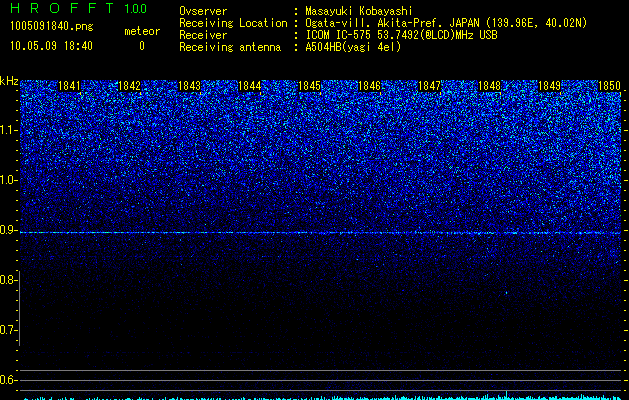This screenshot has height=400, width=629.
Task: Click the 1.0 kHz axis label
Action: click(8, 180)
